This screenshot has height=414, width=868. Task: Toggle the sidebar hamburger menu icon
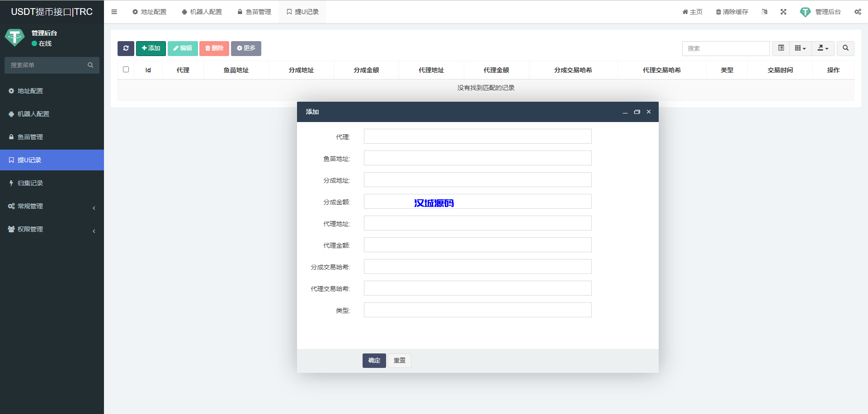pyautogui.click(x=114, y=12)
